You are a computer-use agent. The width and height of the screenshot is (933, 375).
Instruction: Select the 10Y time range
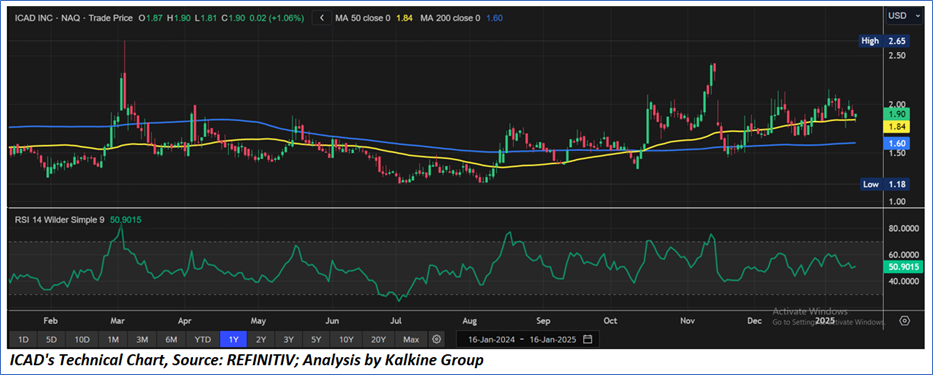pyautogui.click(x=346, y=339)
